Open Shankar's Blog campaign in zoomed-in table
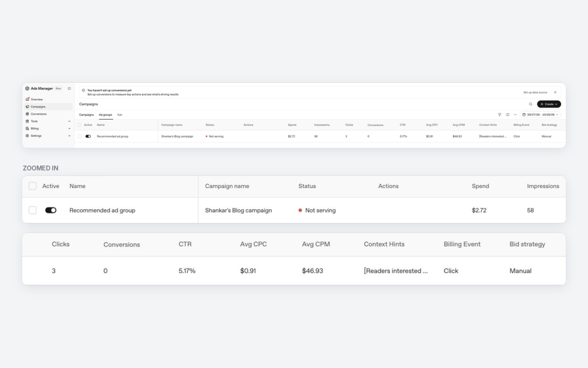 point(238,210)
